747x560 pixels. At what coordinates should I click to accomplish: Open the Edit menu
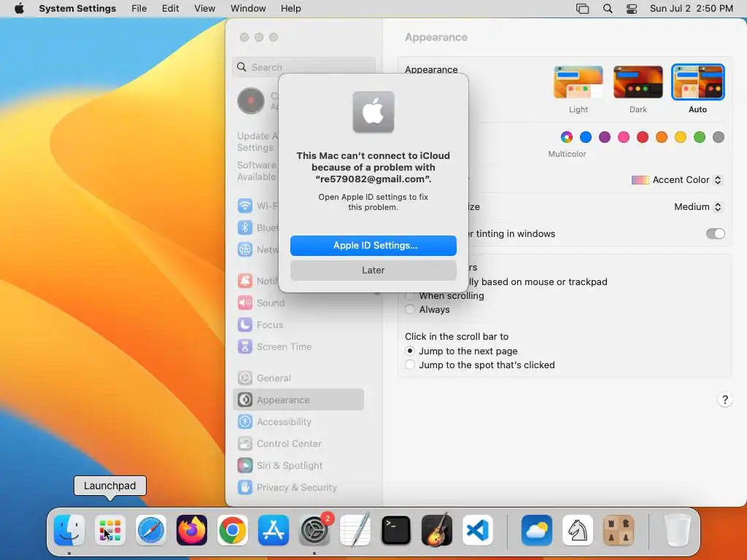(170, 9)
